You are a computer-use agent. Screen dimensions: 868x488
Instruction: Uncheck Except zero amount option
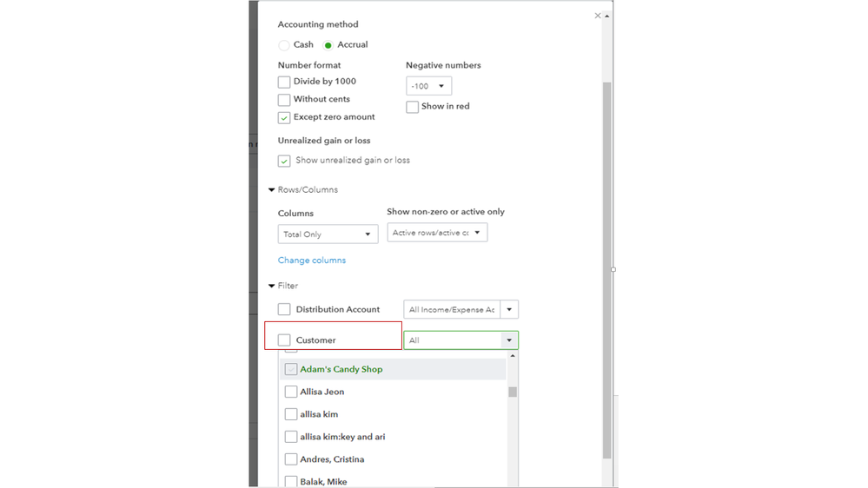coord(284,117)
